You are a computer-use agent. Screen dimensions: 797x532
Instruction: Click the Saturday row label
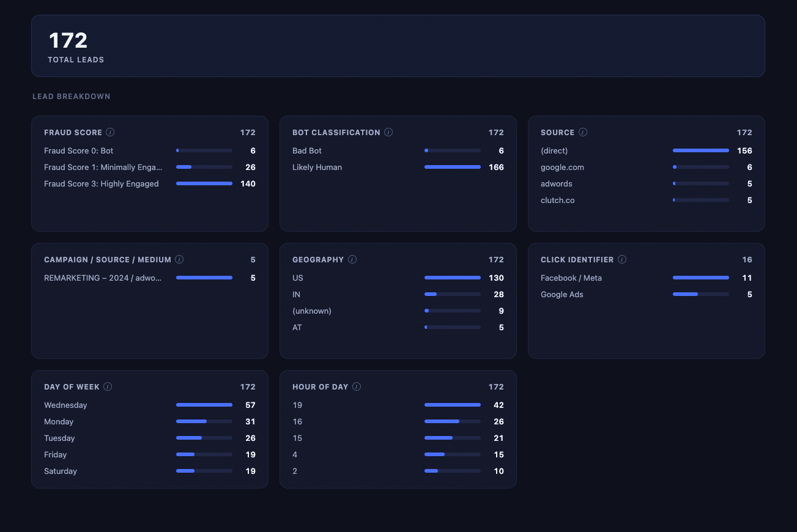[61, 471]
